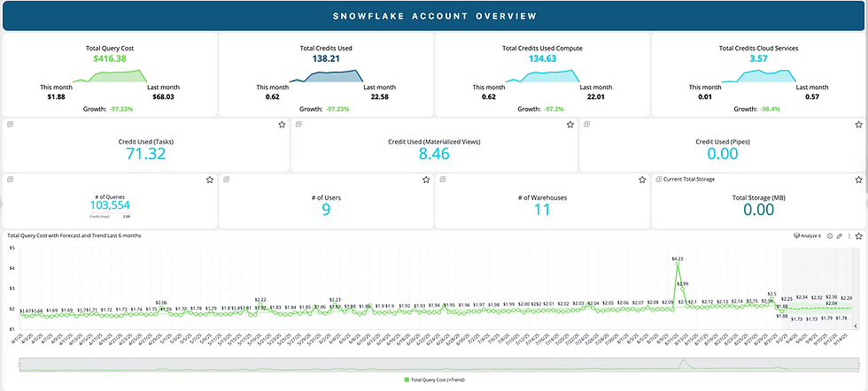Star the Total Storage (MB) widget

tap(858, 180)
